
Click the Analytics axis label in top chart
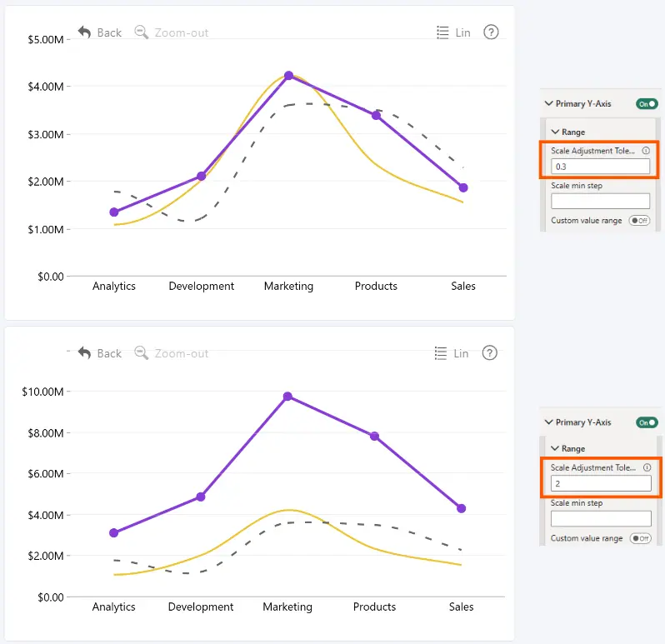click(x=114, y=286)
